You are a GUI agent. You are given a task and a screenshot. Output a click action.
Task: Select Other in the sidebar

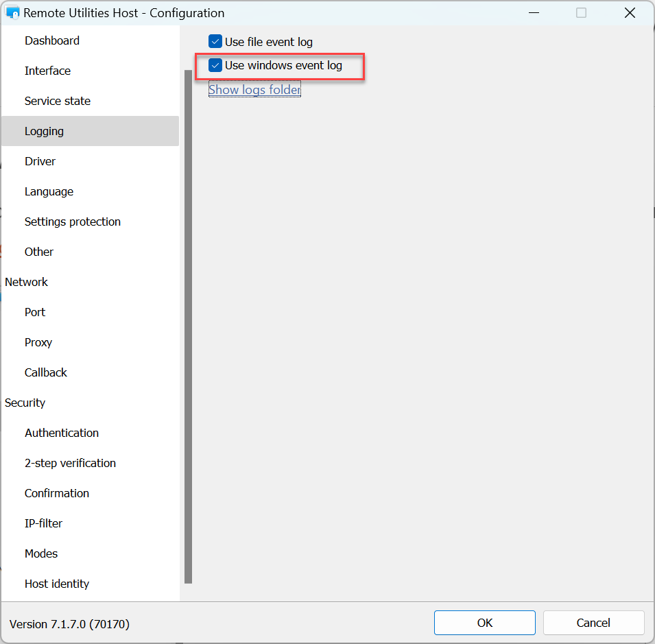click(x=91, y=252)
